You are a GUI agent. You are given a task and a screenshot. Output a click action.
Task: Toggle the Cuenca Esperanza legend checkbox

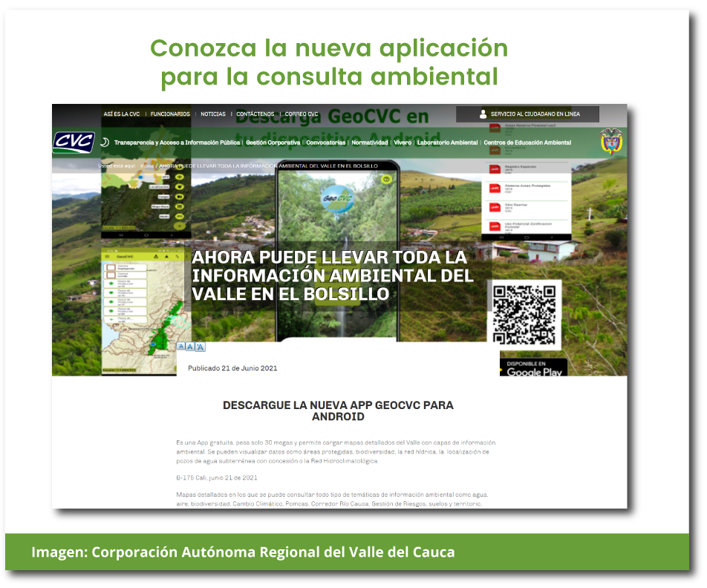[111, 267]
